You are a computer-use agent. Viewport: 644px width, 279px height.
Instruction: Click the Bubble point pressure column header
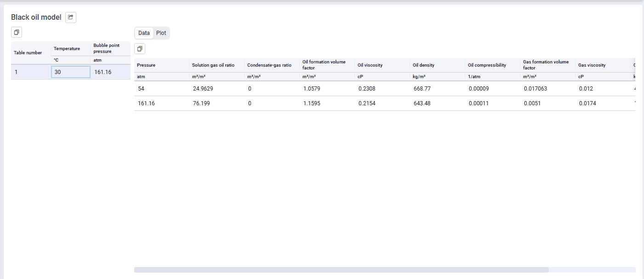[110, 49]
